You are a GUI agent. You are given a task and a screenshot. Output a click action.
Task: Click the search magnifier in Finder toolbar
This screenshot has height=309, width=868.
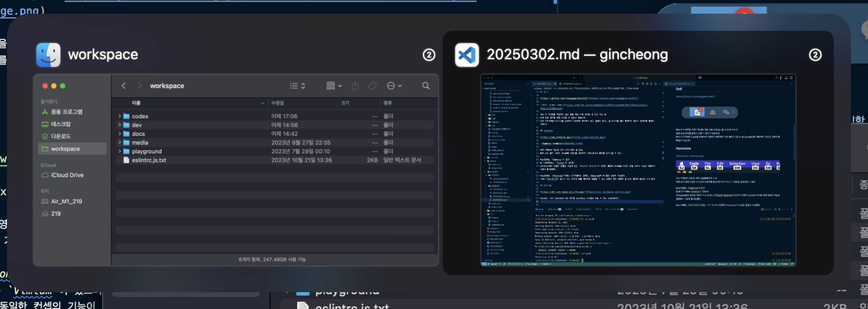pos(426,86)
